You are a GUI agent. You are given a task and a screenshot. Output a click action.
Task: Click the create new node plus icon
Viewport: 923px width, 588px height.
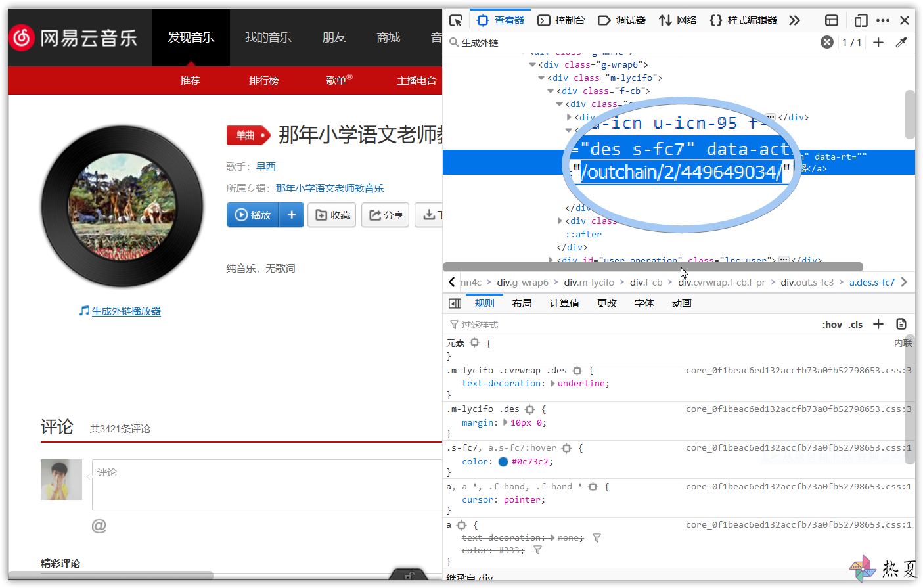tap(878, 43)
